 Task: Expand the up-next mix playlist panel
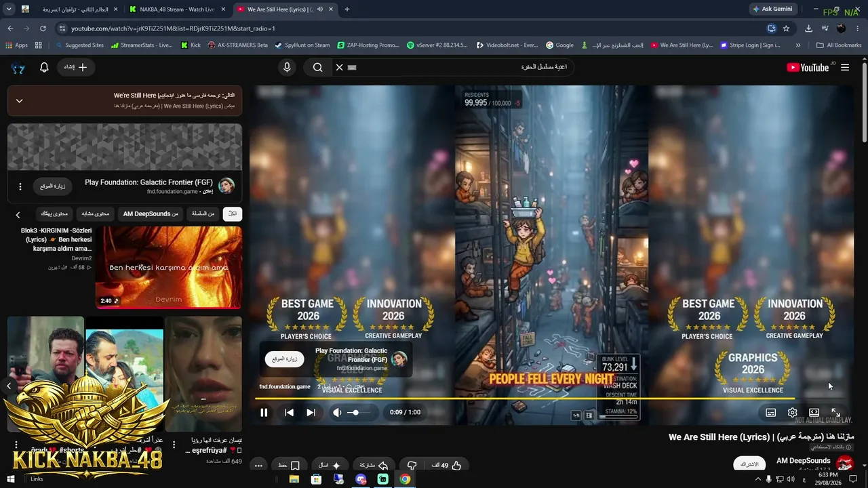(19, 101)
